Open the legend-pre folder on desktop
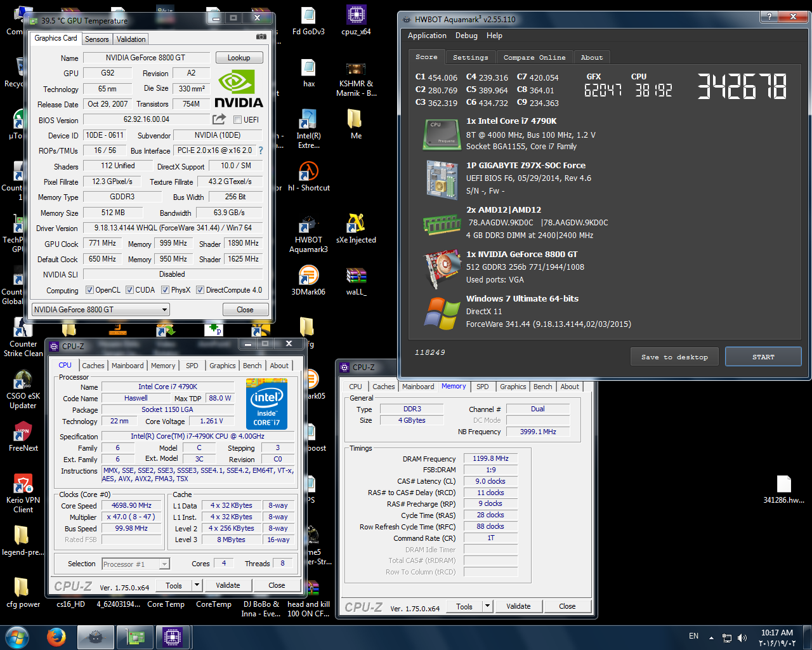Viewport: 812px width, 650px height. click(23, 541)
